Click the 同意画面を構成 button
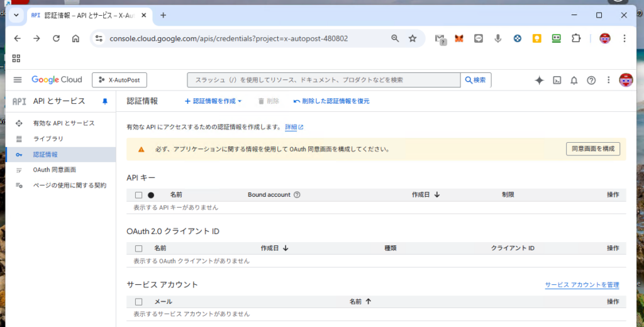644x327 pixels. [592, 149]
